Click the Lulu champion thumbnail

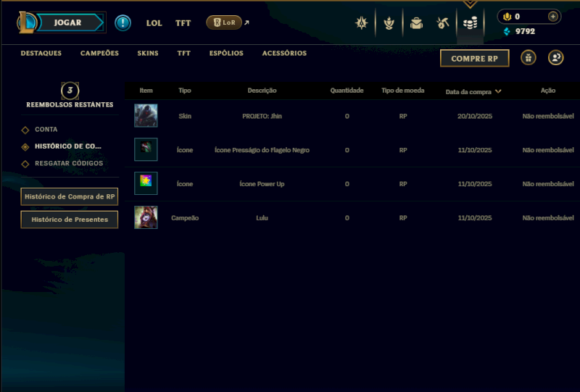pyautogui.click(x=146, y=217)
